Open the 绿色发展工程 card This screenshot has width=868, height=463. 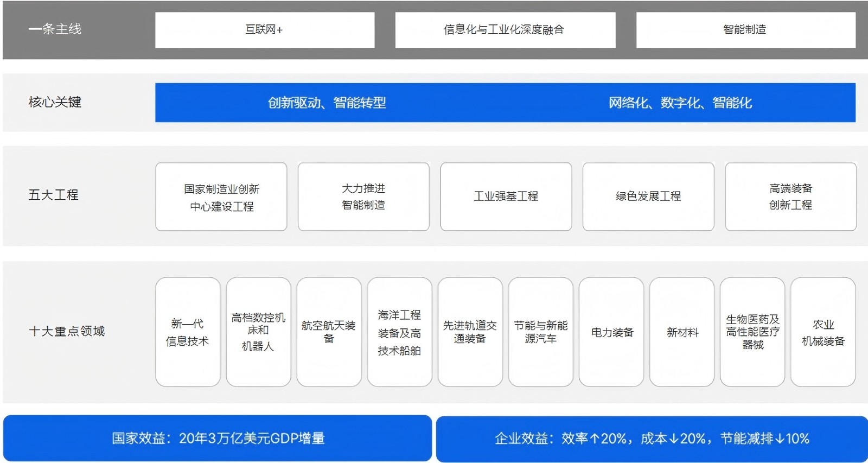pos(648,197)
